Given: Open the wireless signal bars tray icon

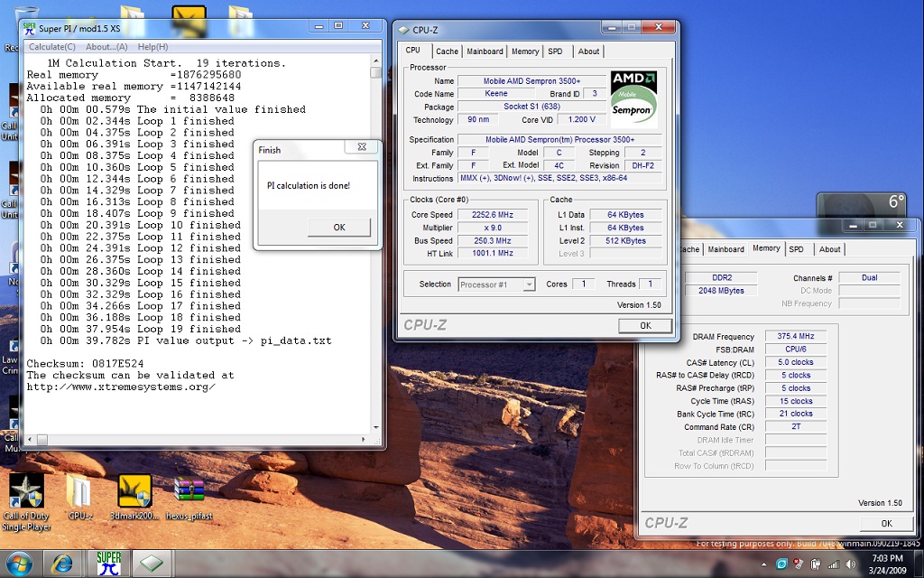Looking at the screenshot, I should [x=833, y=564].
